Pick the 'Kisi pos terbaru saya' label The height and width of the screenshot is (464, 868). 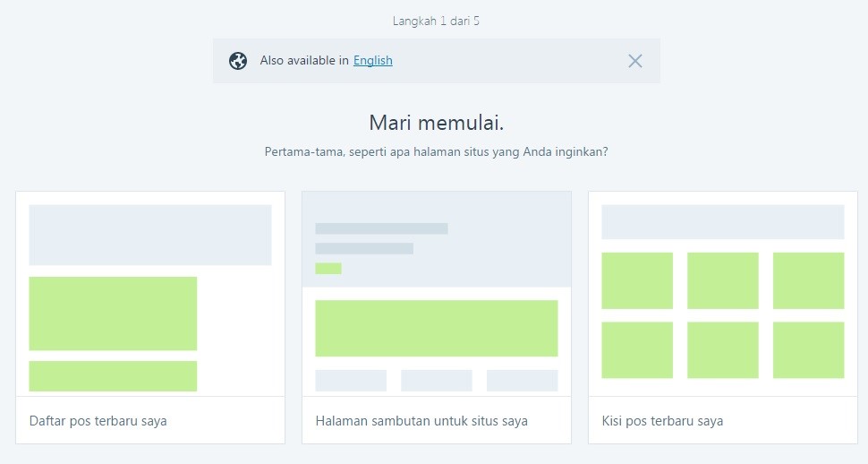[662, 420]
